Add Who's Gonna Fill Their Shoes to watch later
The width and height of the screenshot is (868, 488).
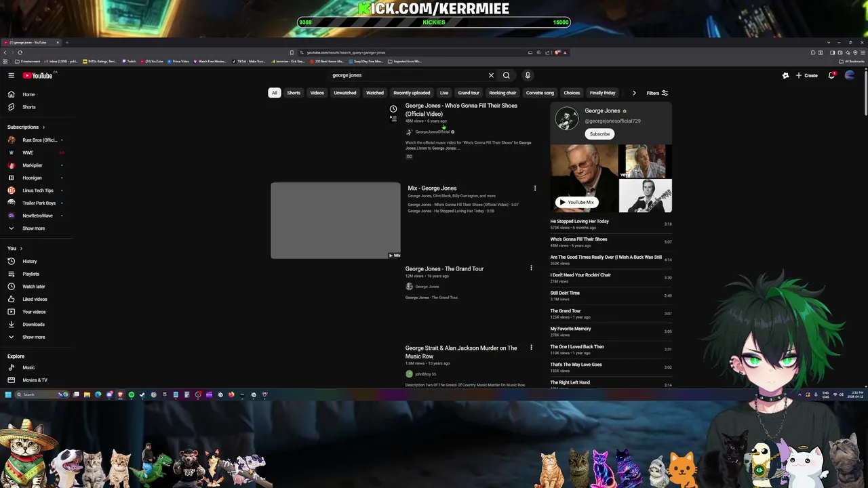point(393,108)
